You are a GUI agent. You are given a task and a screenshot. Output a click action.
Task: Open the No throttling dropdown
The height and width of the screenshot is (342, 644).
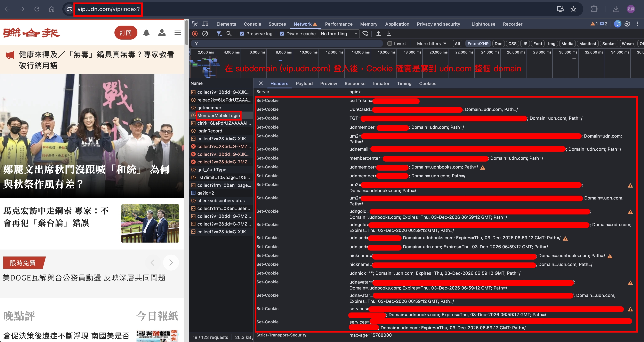pyautogui.click(x=338, y=34)
